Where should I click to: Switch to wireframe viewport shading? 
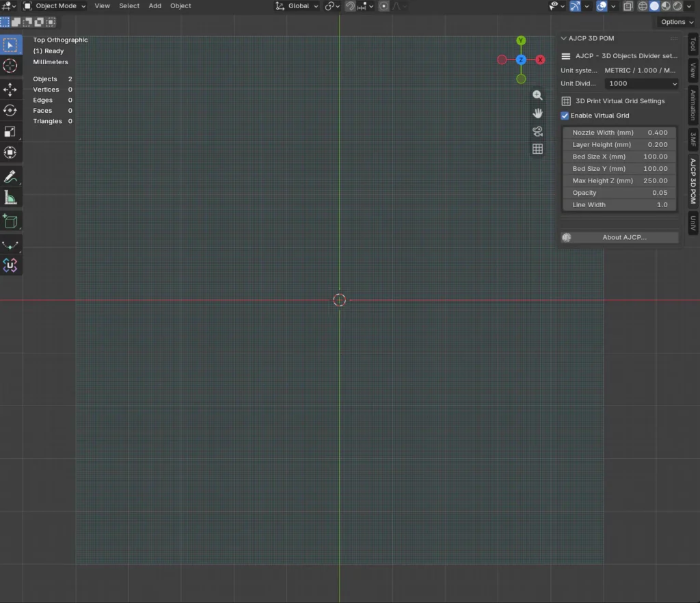(x=643, y=5)
